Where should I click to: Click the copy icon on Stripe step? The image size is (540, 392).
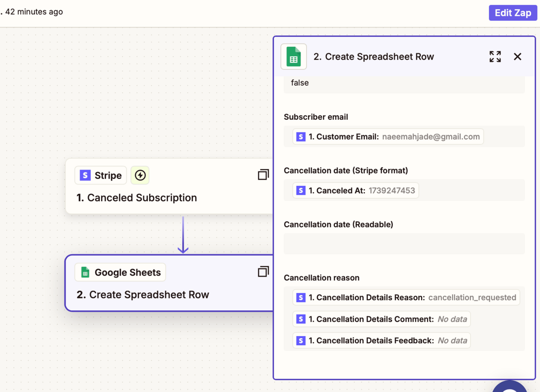point(263,175)
